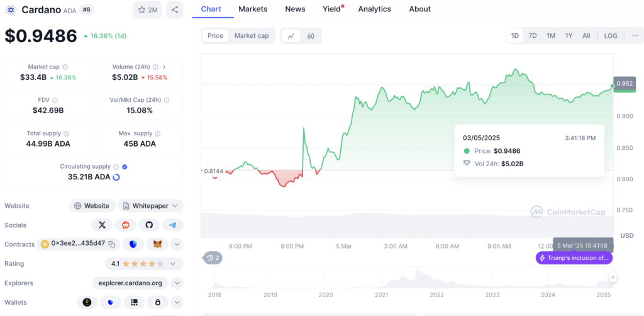This screenshot has width=644, height=316.
Task: Show Circulating supply info icon
Action: (x=116, y=167)
